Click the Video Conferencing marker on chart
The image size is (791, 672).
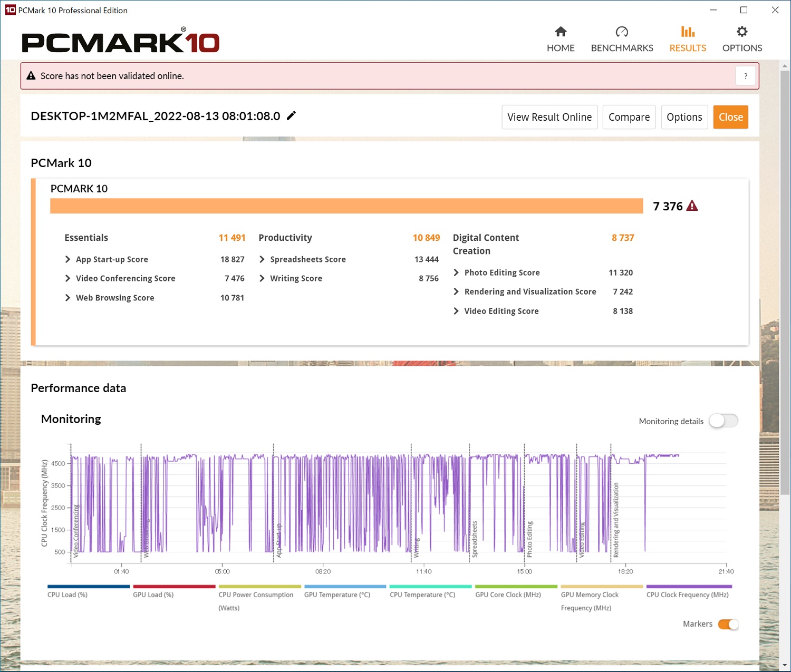click(76, 531)
